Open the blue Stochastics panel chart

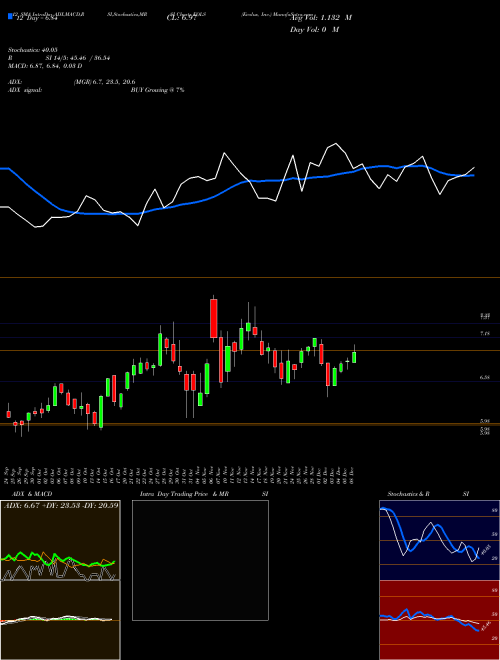[x=439, y=540]
